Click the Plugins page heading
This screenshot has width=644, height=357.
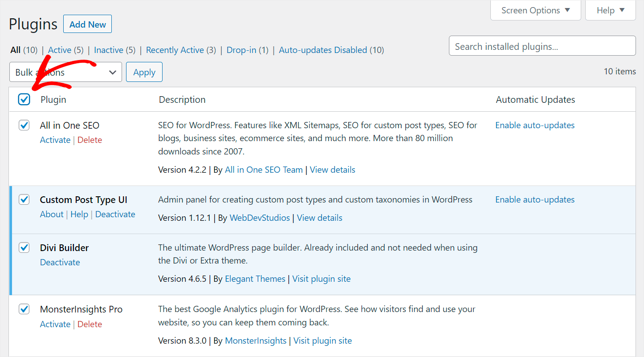[x=33, y=24]
